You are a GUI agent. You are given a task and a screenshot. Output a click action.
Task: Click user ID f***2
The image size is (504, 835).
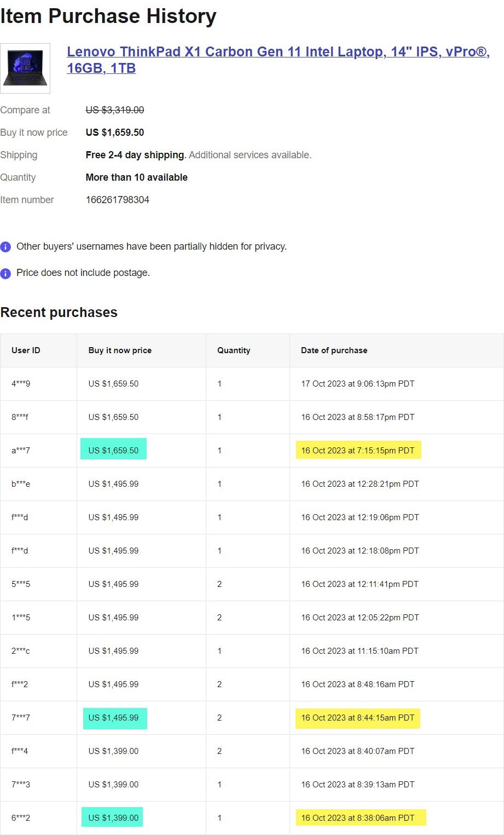tap(20, 684)
